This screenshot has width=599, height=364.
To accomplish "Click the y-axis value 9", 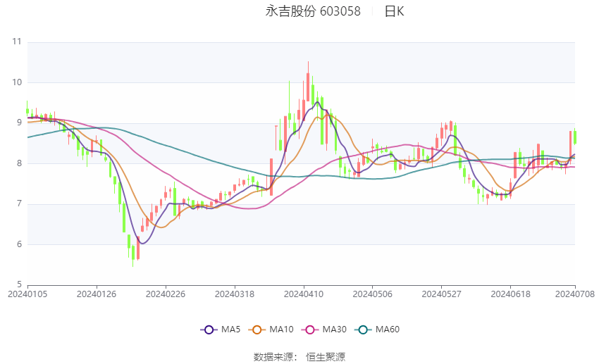I will [x=19, y=123].
